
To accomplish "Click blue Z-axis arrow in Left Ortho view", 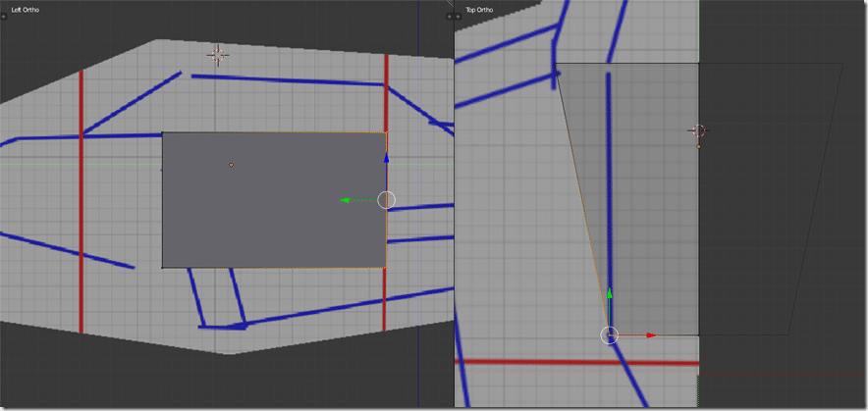I will (x=387, y=158).
